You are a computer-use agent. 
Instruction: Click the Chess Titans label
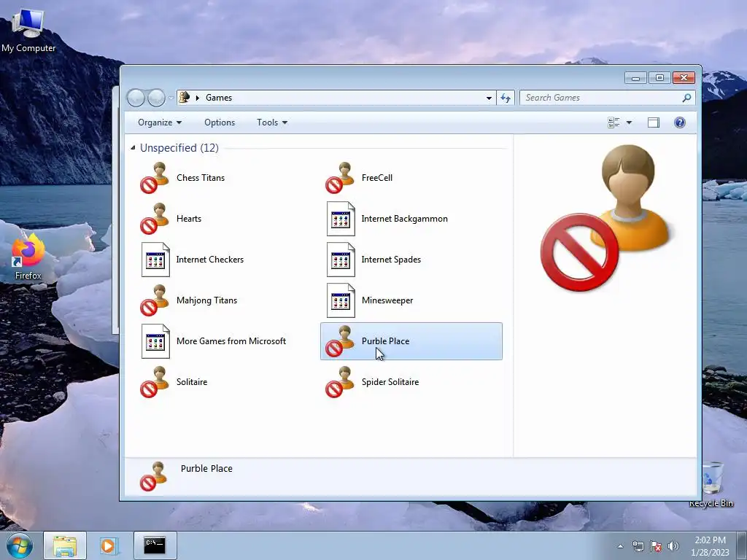pos(201,178)
